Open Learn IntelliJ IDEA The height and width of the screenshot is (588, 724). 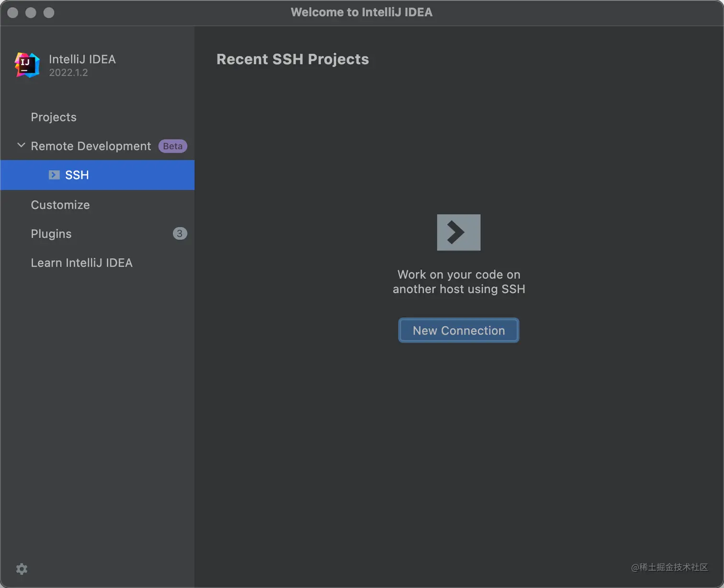(81, 263)
